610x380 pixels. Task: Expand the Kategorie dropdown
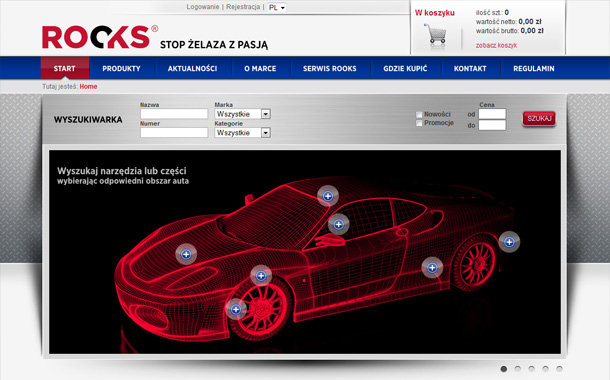242,133
